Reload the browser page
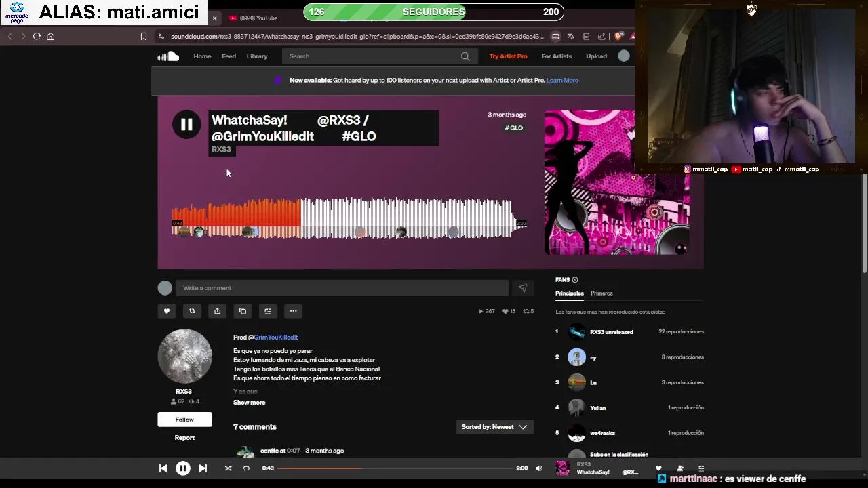The height and width of the screenshot is (488, 868). [37, 37]
